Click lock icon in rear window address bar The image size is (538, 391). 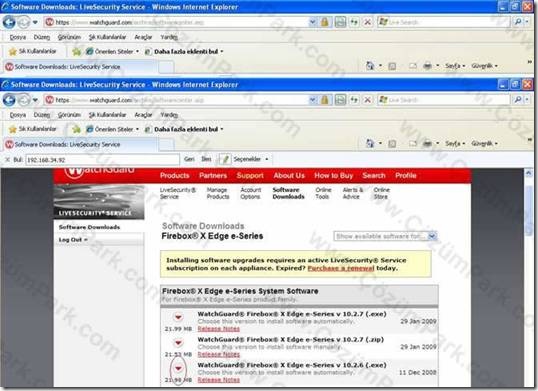point(325,22)
